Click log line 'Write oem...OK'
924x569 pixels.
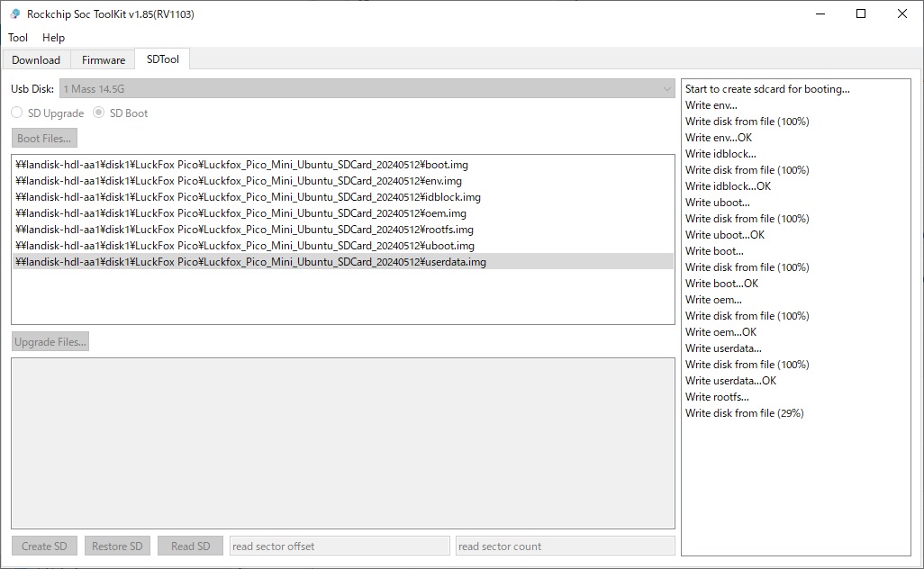[x=720, y=332]
